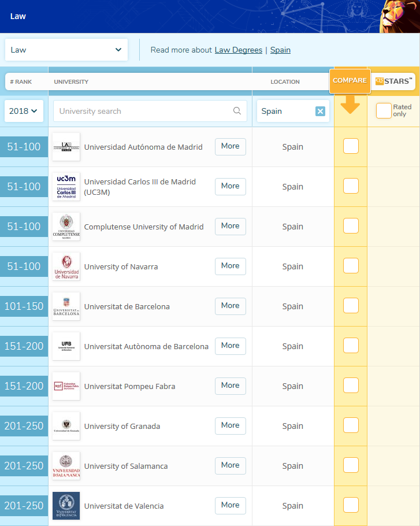Click More for Universidad Autónoma de Madrid
This screenshot has height=526, width=420.
pyautogui.click(x=231, y=147)
